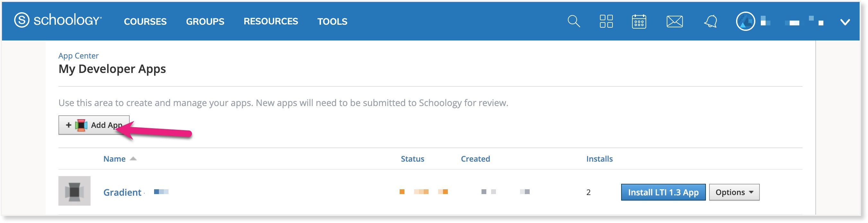
Task: Click the Gradient app thumbnail
Action: [74, 191]
